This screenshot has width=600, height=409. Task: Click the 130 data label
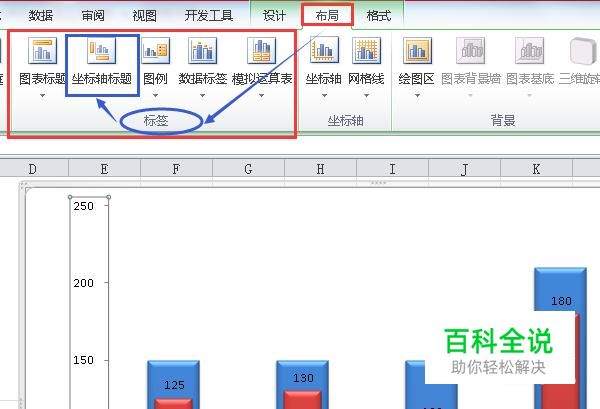tap(303, 378)
